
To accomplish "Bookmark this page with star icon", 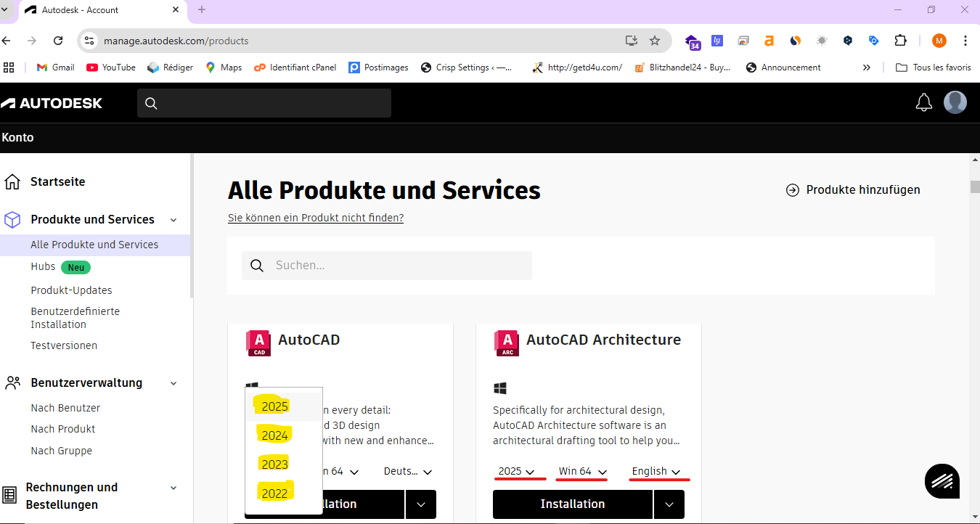I will click(654, 41).
